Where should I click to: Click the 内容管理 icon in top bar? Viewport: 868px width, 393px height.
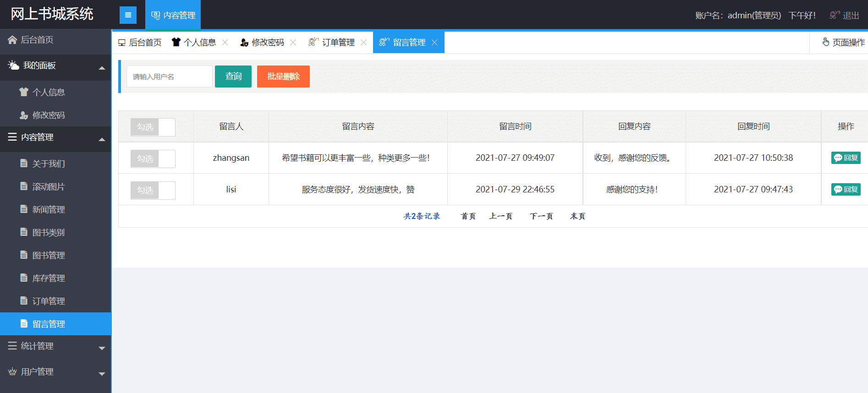coord(156,15)
